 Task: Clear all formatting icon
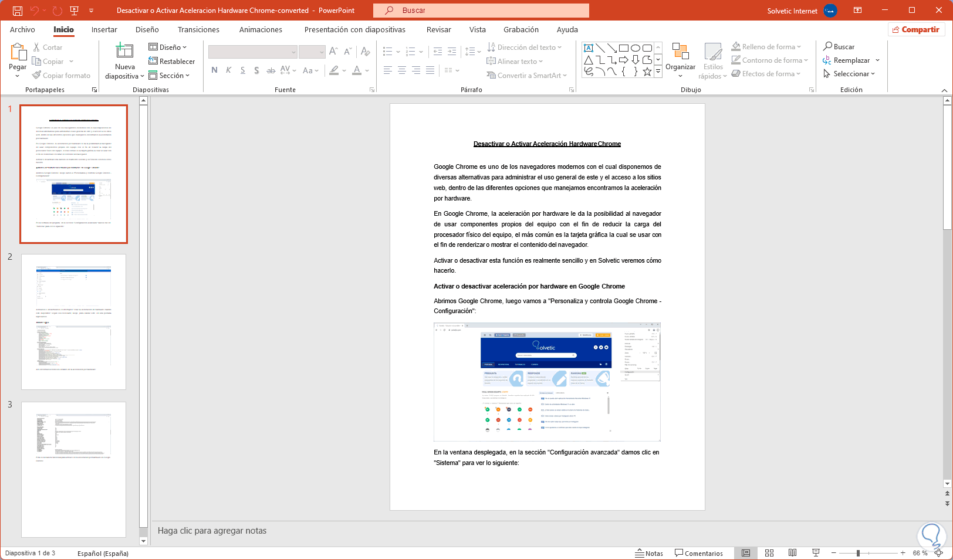[x=366, y=52]
